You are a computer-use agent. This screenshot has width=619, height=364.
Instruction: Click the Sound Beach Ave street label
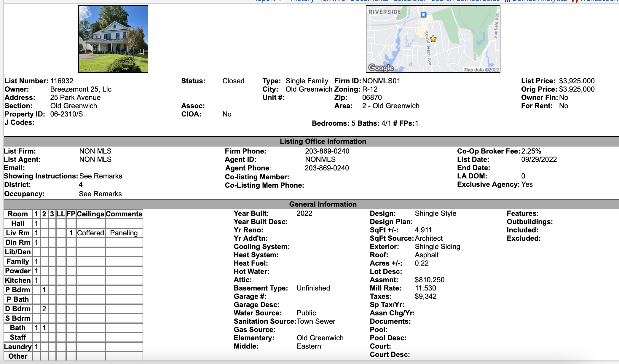[x=428, y=47]
